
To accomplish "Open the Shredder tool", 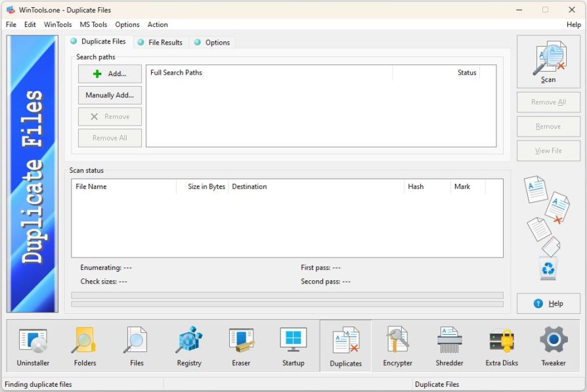I will pos(449,346).
